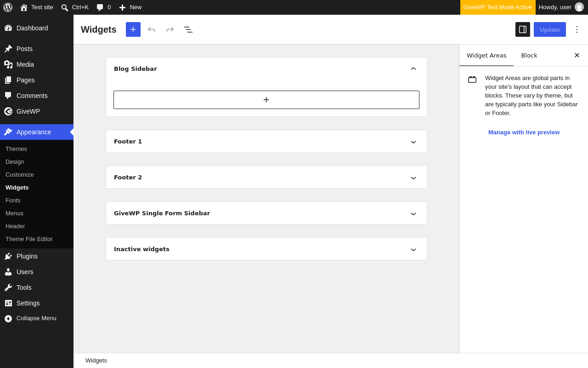Add block in Blog Sidebar appender
This screenshot has width=588, height=368.
pos(266,100)
